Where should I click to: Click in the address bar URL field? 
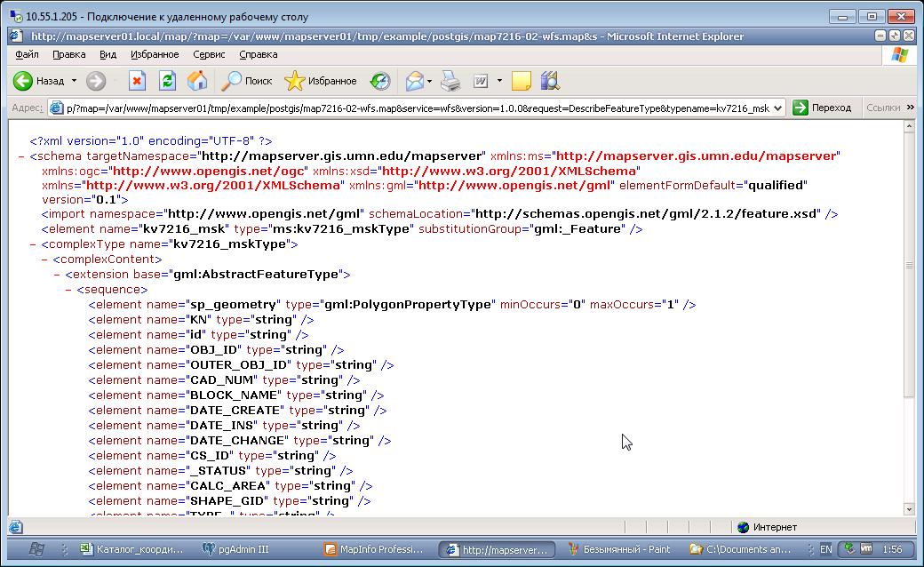(x=409, y=108)
